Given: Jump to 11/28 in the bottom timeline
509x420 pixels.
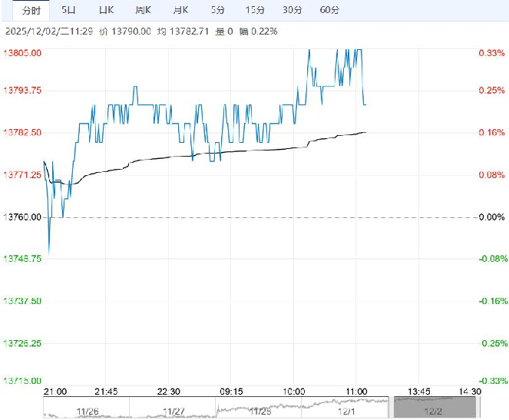Looking at the screenshot, I should 259,411.
